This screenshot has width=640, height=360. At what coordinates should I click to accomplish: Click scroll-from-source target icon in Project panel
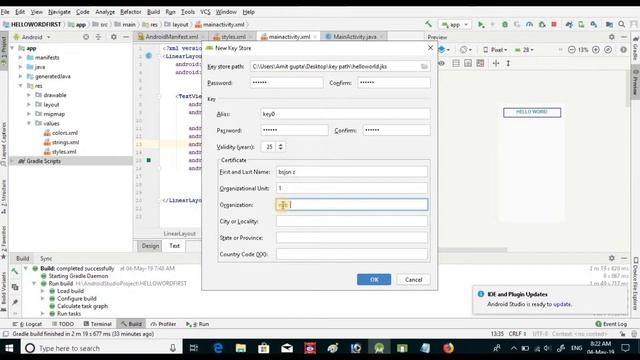(86, 37)
